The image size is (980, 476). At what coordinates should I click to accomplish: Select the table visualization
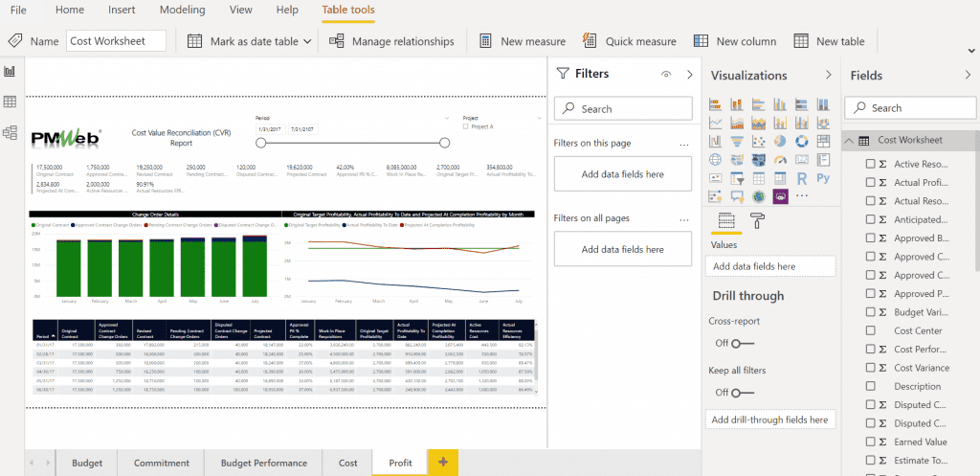pyautogui.click(x=759, y=179)
